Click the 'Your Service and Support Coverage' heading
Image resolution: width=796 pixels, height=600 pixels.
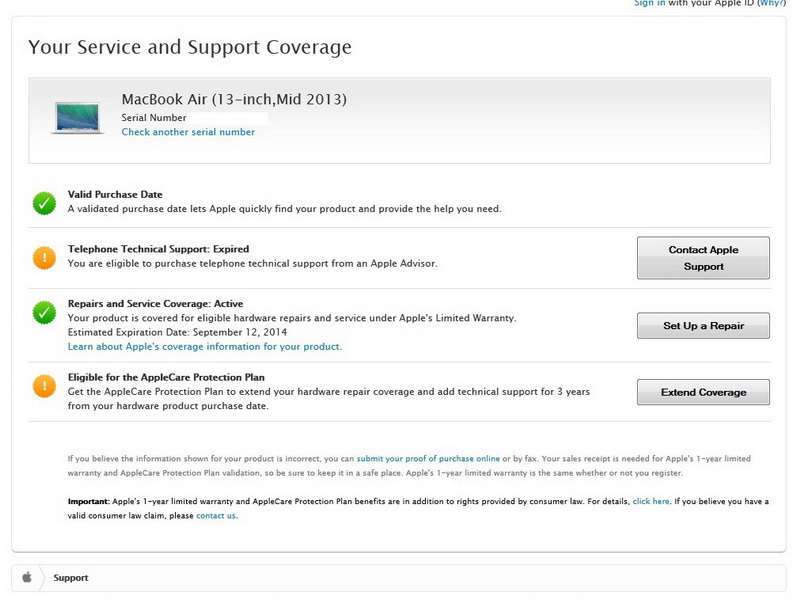click(190, 47)
